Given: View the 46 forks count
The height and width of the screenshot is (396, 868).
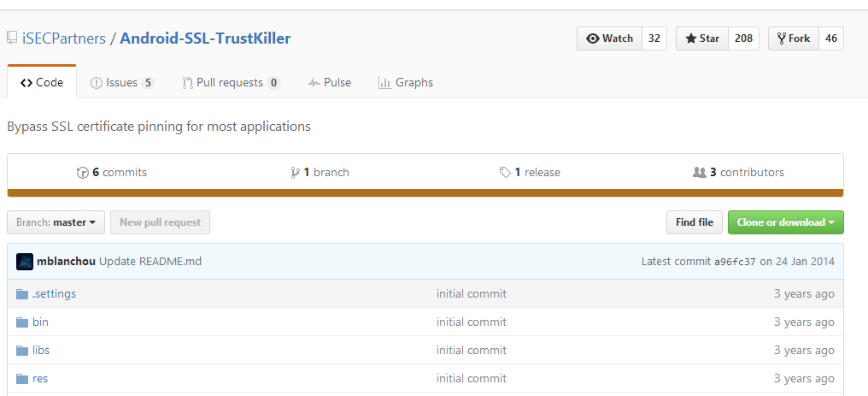Looking at the screenshot, I should coord(831,38).
